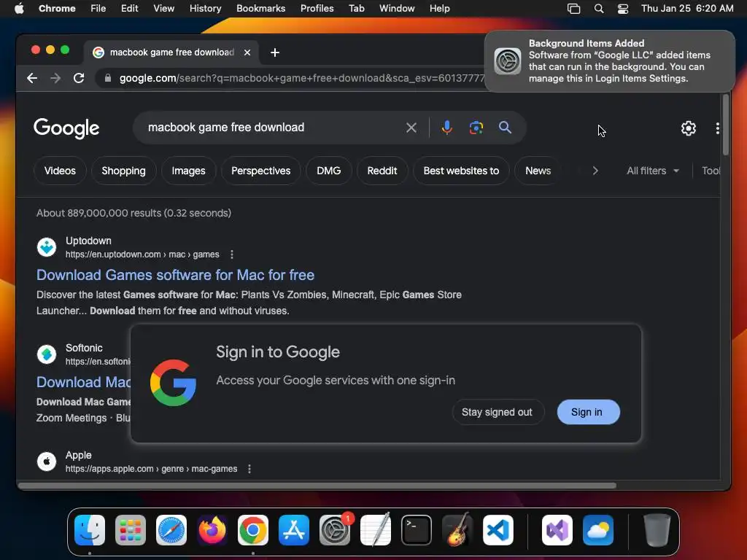
Task: Click the horizontal page scrollbar
Action: [x=317, y=486]
